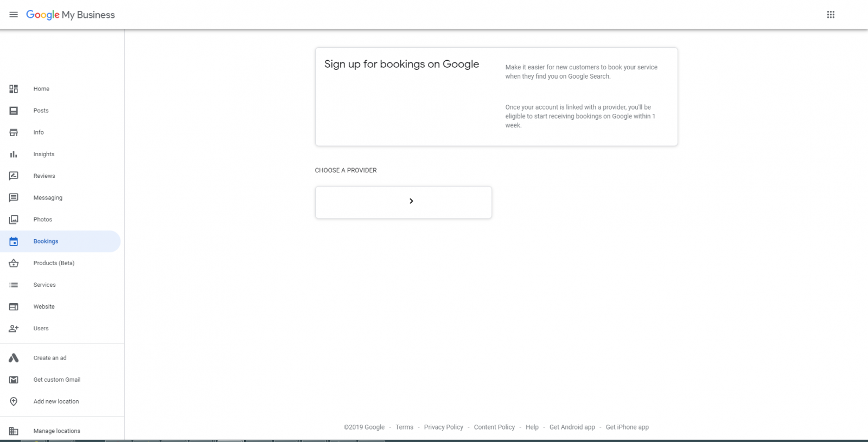
Task: Click the Products basket icon
Action: pos(14,263)
